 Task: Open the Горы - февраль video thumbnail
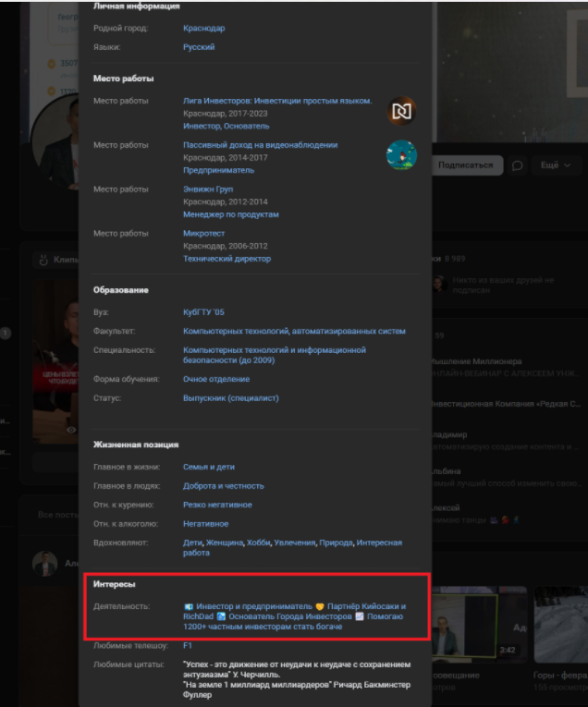point(560,625)
